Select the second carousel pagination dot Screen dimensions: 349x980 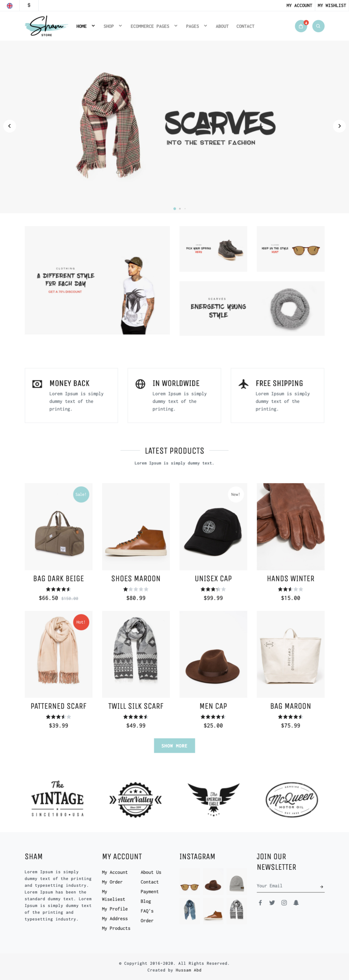(x=180, y=209)
